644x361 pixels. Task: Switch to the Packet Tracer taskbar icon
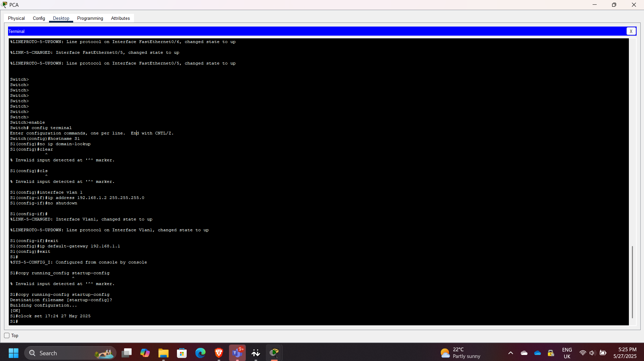274,353
